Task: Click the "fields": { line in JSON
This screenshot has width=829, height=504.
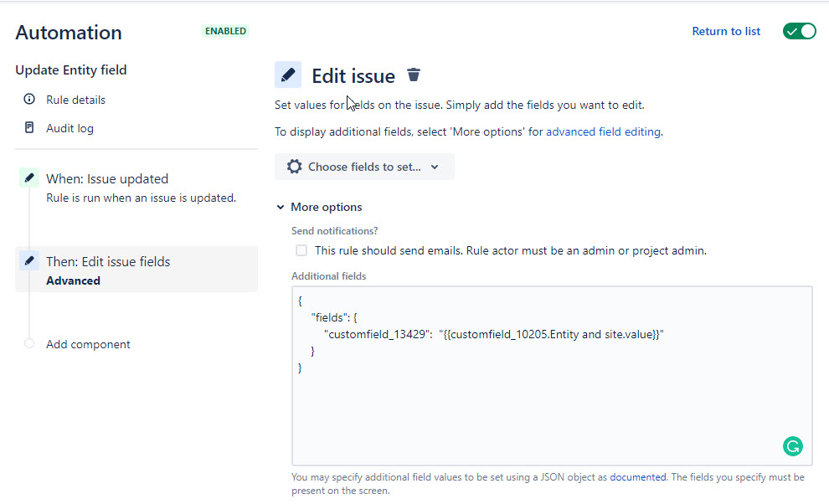Action: tap(334, 317)
